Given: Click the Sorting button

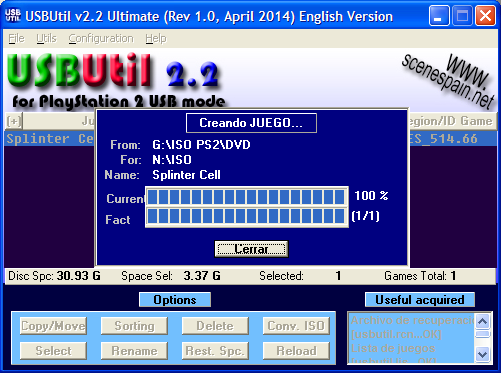Looking at the screenshot, I should coord(134,326).
